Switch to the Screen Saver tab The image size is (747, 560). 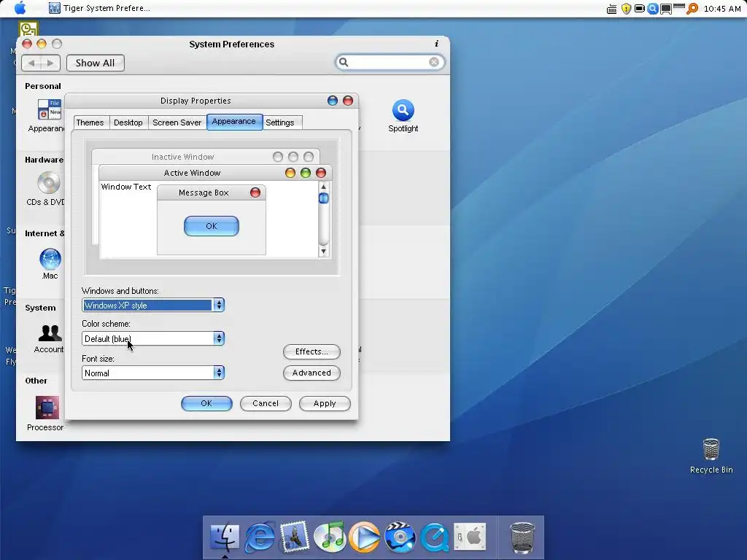point(177,122)
